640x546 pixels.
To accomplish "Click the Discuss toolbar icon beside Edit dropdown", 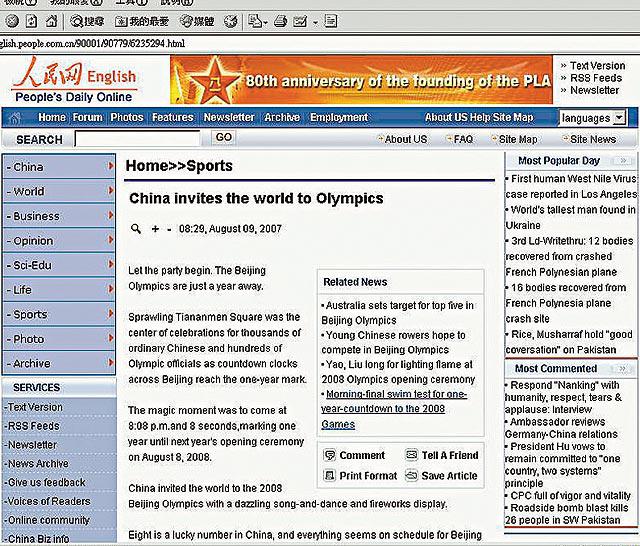I will 331,21.
